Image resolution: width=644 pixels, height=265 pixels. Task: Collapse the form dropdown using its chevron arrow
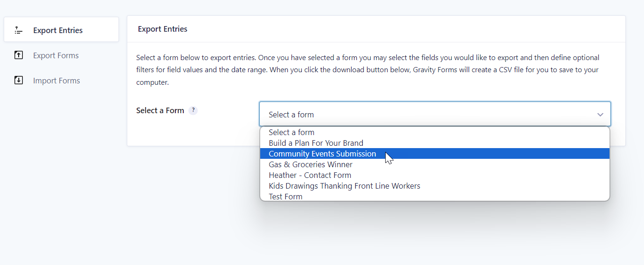coord(600,115)
